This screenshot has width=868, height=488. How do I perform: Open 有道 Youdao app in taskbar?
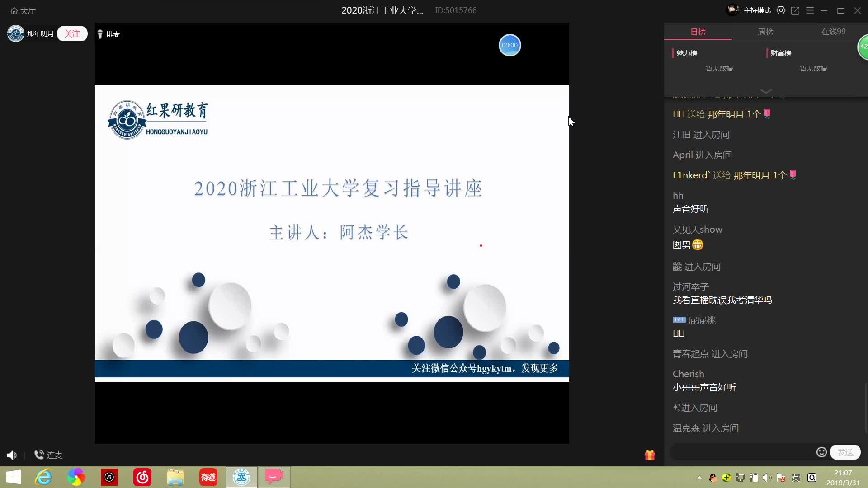pos(208,477)
